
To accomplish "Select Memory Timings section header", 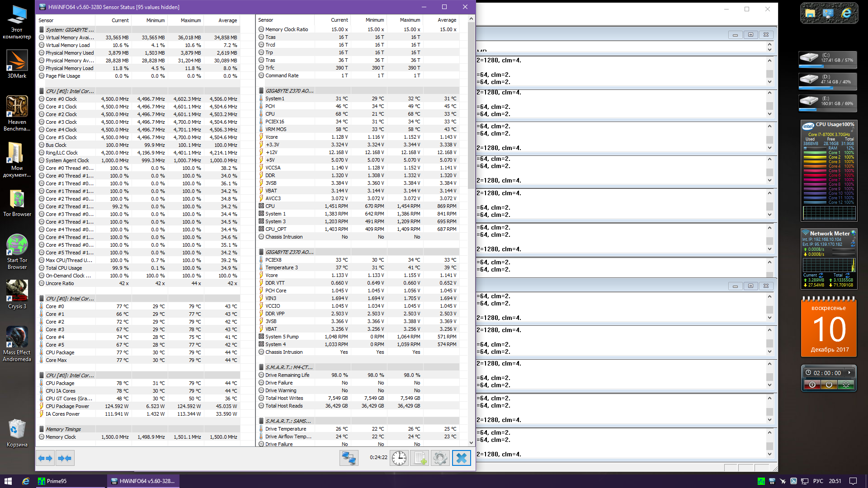I will [x=63, y=429].
